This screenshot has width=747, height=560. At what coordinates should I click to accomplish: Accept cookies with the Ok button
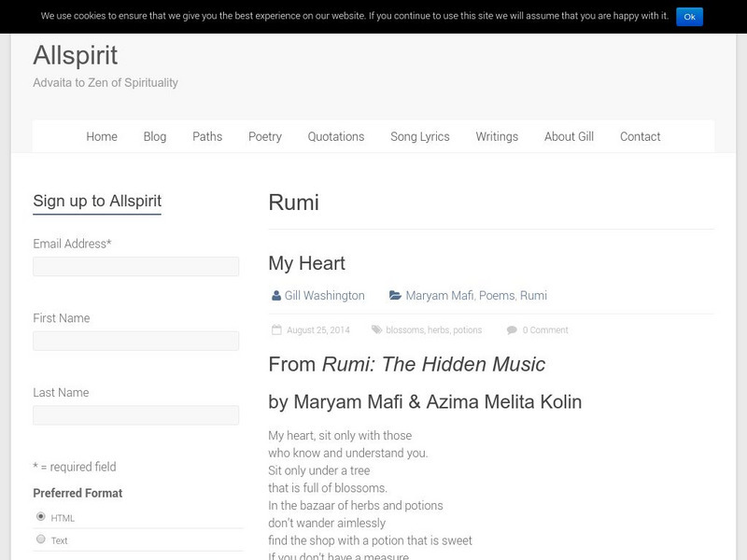point(689,16)
